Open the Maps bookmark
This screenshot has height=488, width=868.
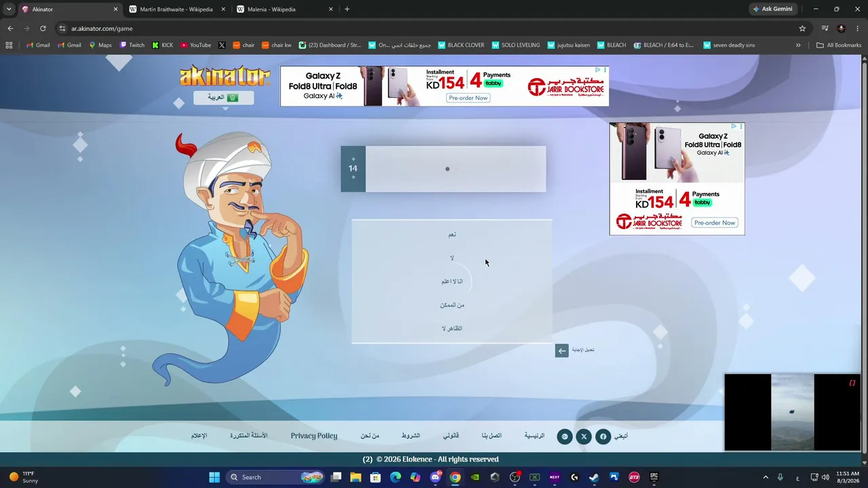coord(100,45)
